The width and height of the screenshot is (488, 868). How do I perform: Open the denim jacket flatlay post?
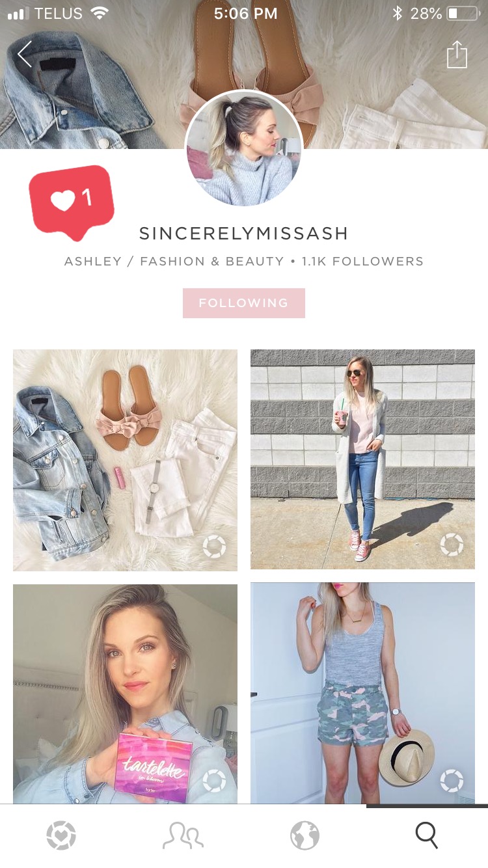pos(125,460)
